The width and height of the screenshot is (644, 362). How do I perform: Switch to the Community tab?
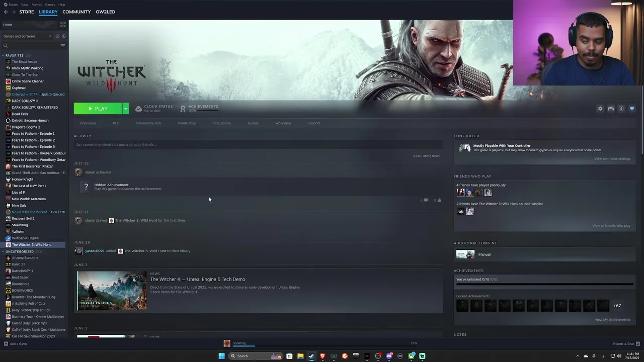coord(76,12)
